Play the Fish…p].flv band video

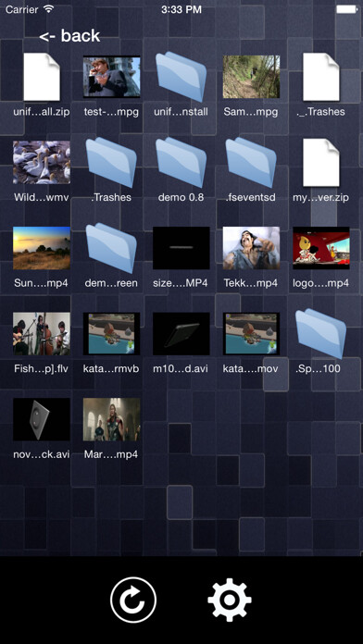click(42, 333)
